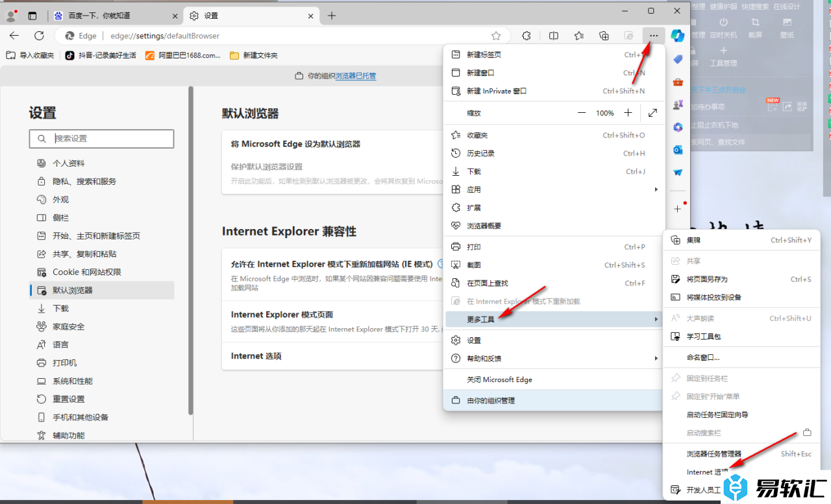Open 设置 from the main menu

click(554, 340)
